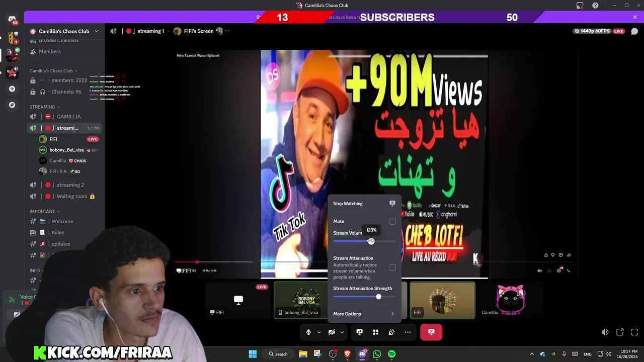Click the Windows taskbar Search box
644x362 pixels.
click(278, 354)
